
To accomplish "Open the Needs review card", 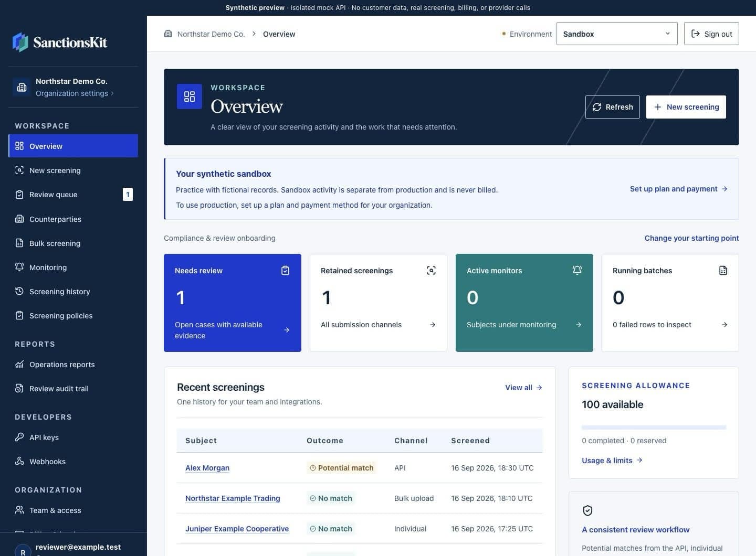I will pos(233,303).
